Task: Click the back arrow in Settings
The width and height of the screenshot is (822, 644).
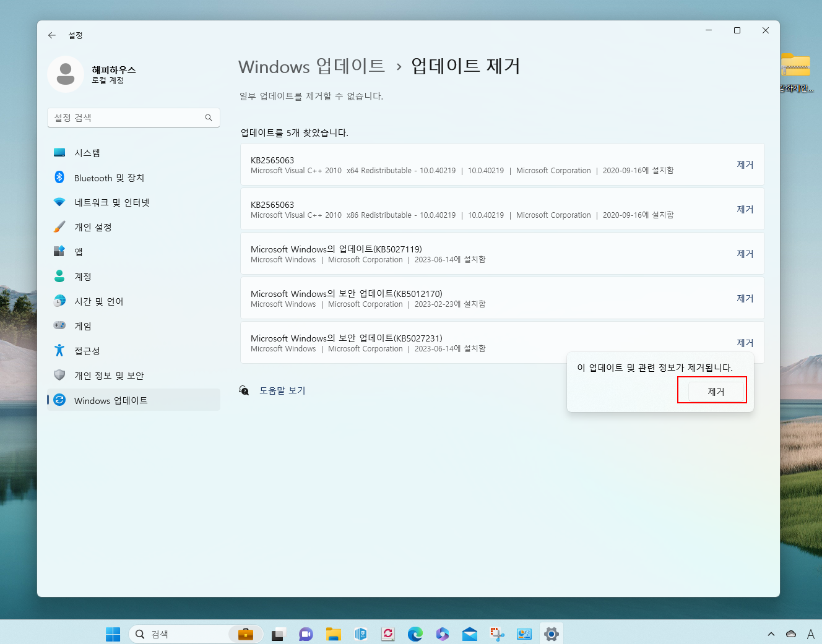Action: coord(52,35)
